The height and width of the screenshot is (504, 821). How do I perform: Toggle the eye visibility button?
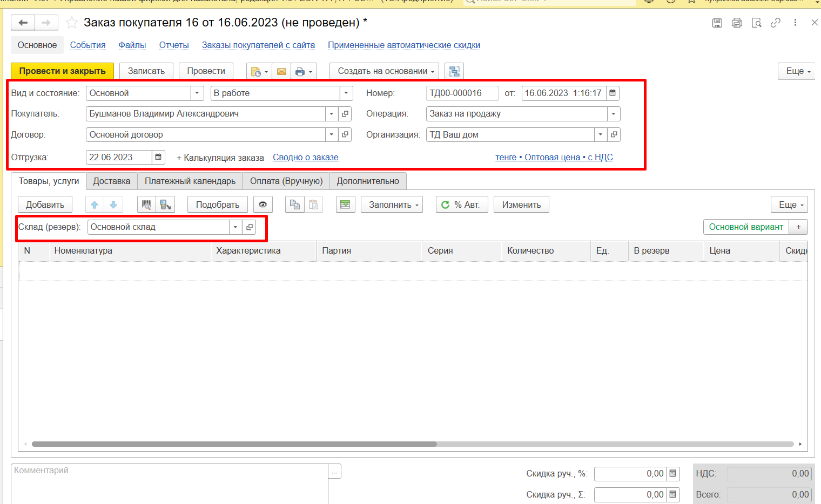[263, 205]
